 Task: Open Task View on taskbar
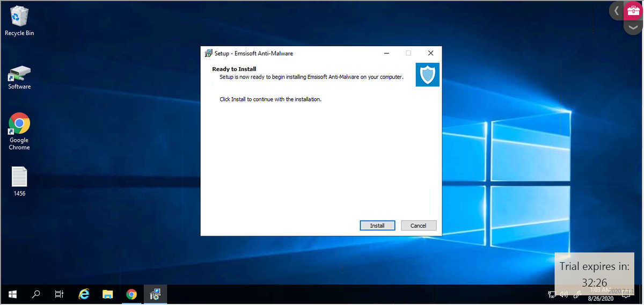[60, 294]
